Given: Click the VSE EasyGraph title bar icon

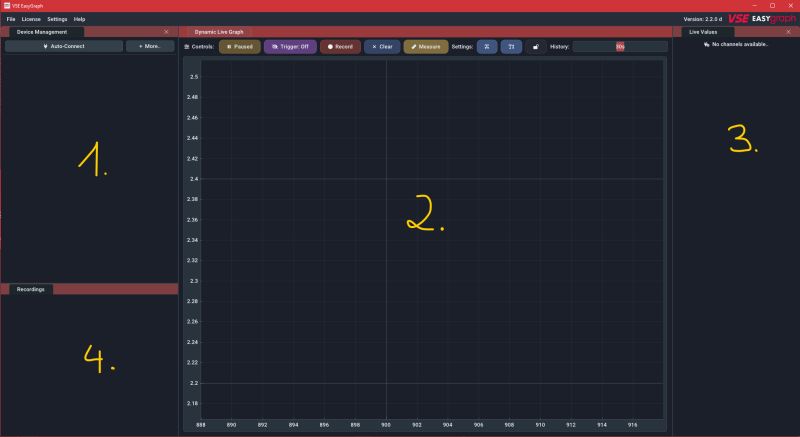Looking at the screenshot, I should (x=7, y=6).
